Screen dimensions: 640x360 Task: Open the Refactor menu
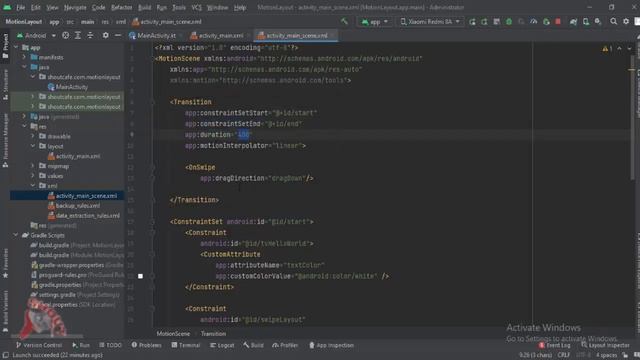tap(122, 7)
